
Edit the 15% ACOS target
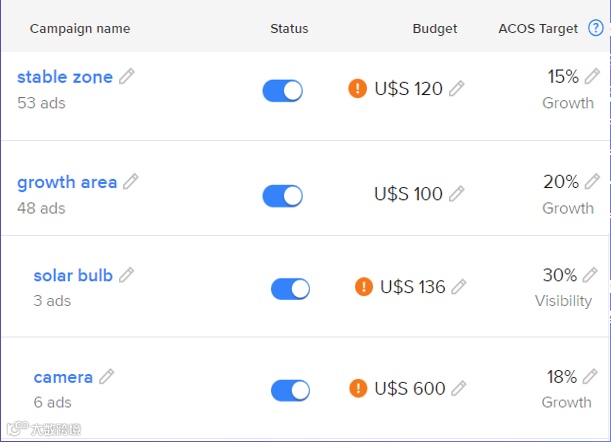(593, 76)
